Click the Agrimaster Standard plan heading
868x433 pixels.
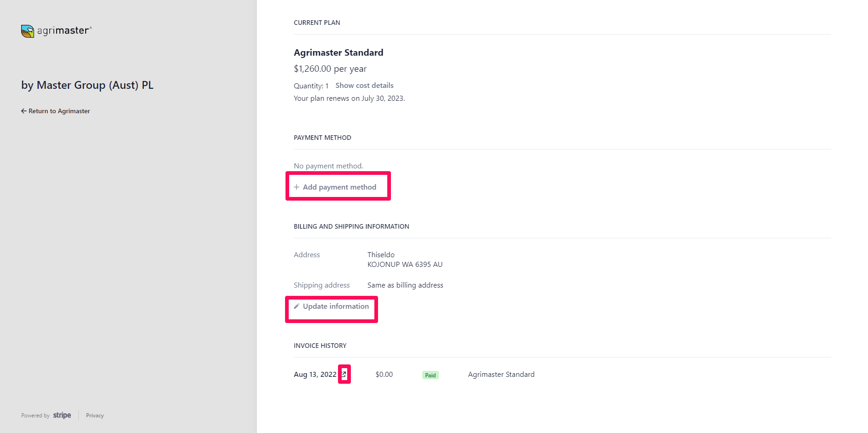click(x=338, y=52)
